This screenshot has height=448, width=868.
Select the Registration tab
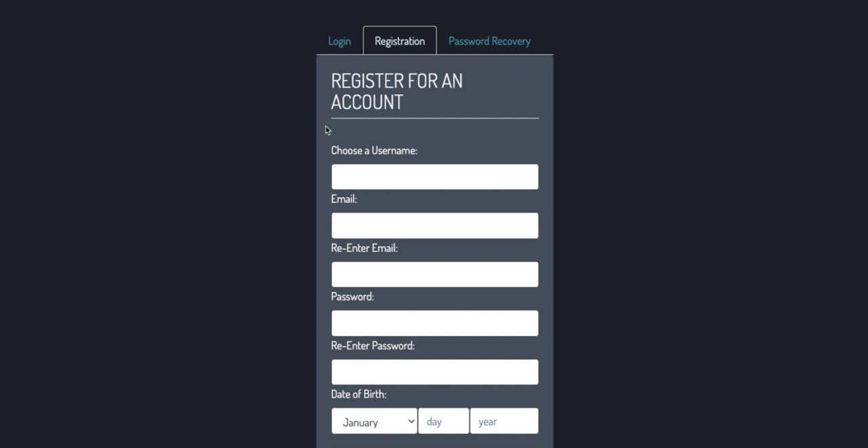click(399, 41)
